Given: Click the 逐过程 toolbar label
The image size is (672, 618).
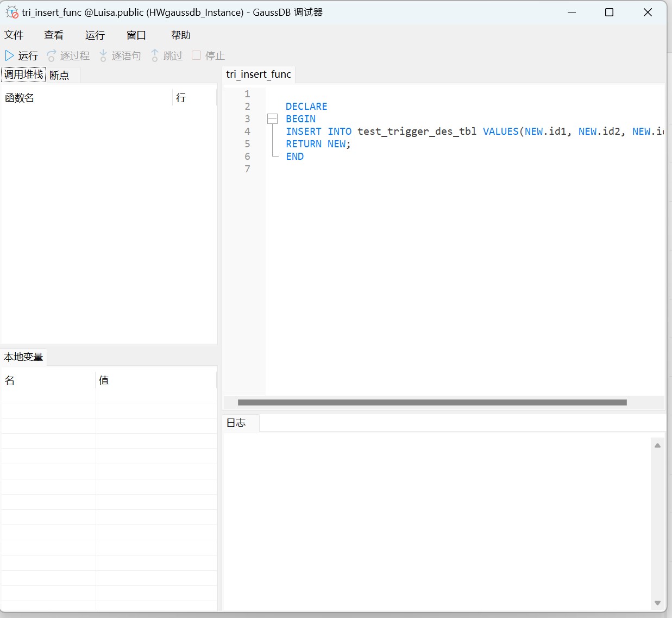Looking at the screenshot, I should (x=75, y=56).
